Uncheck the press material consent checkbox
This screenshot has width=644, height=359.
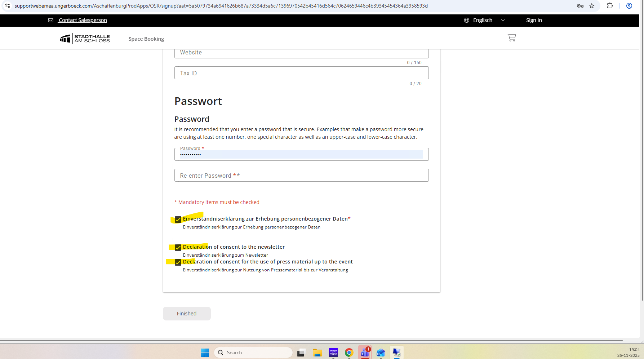tap(178, 262)
